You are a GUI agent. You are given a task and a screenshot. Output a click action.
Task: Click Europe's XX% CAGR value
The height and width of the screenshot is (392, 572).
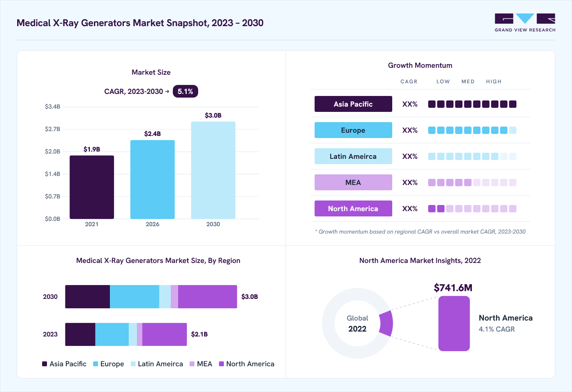(410, 130)
